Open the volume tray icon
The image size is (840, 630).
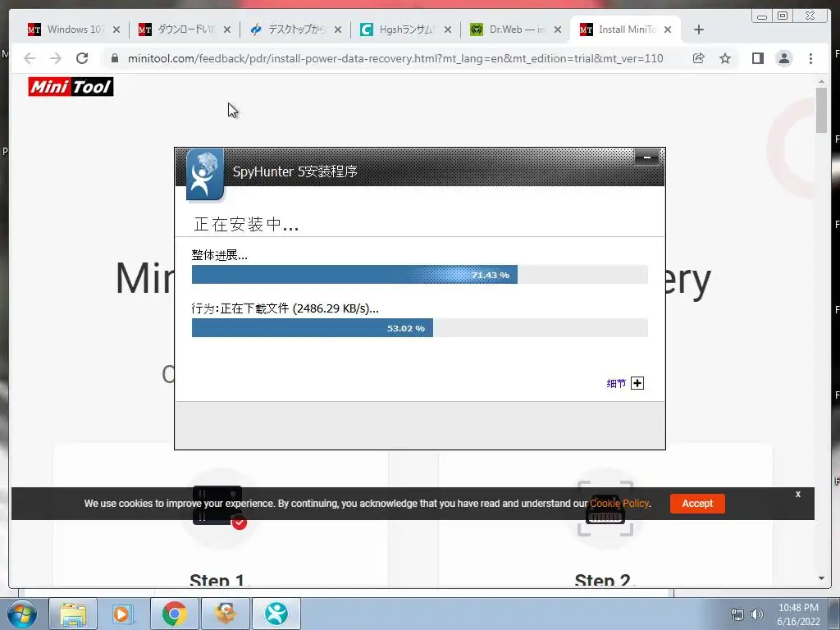[757, 614]
